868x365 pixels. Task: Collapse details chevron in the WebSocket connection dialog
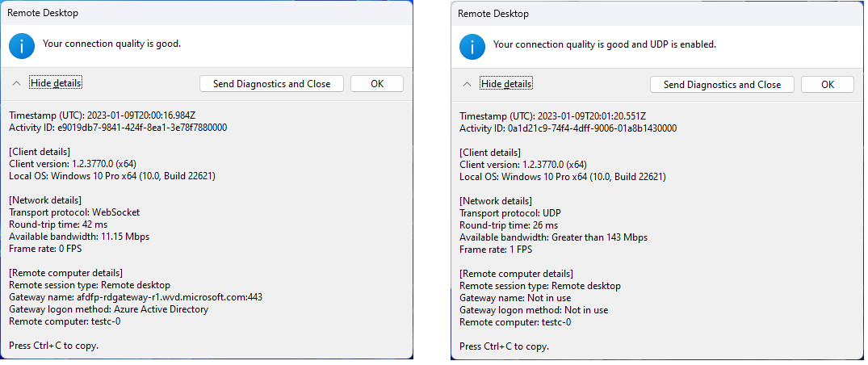17,84
